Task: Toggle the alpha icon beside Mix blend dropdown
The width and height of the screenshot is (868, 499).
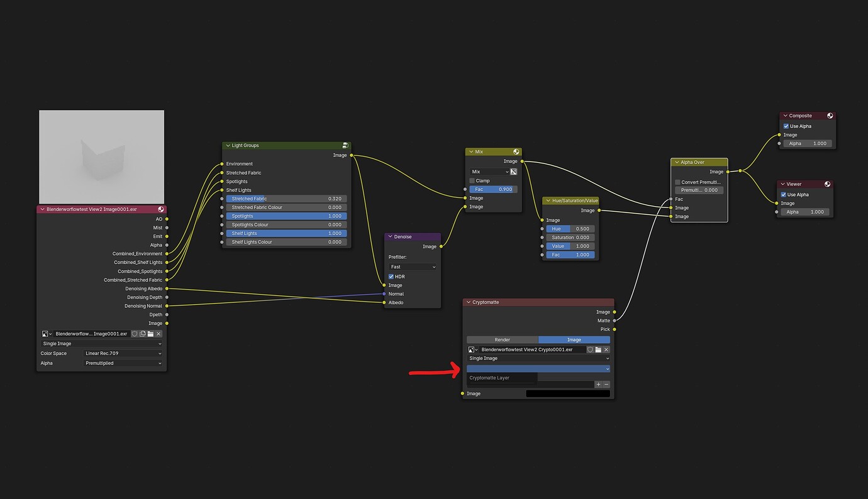Action: point(513,172)
